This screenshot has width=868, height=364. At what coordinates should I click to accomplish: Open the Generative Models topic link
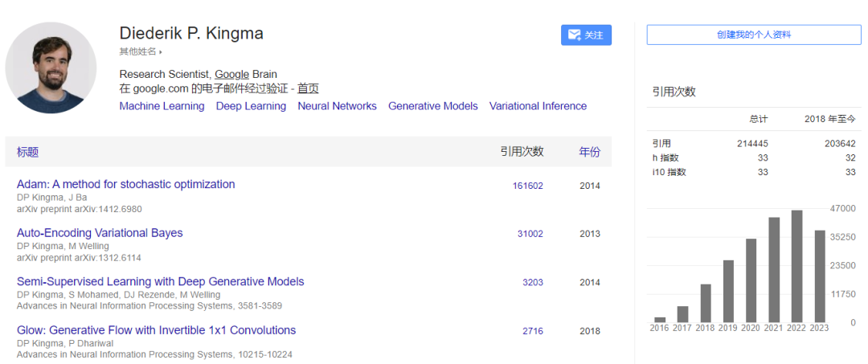[x=432, y=106]
